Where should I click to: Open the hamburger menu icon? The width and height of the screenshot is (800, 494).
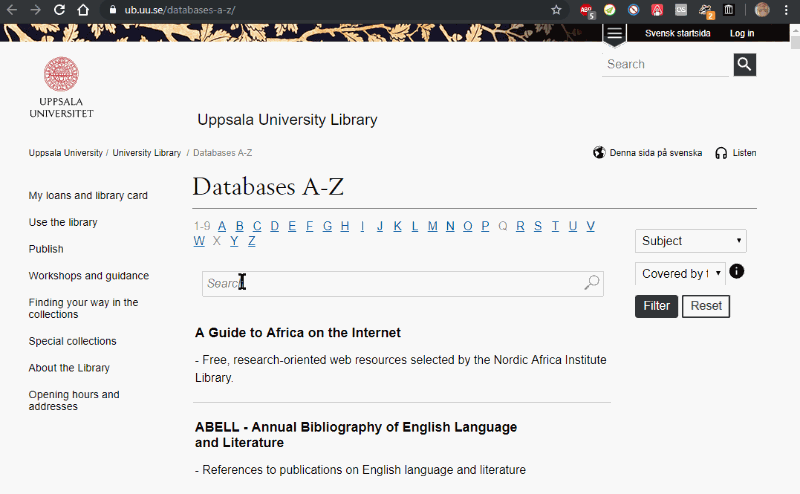pyautogui.click(x=614, y=34)
